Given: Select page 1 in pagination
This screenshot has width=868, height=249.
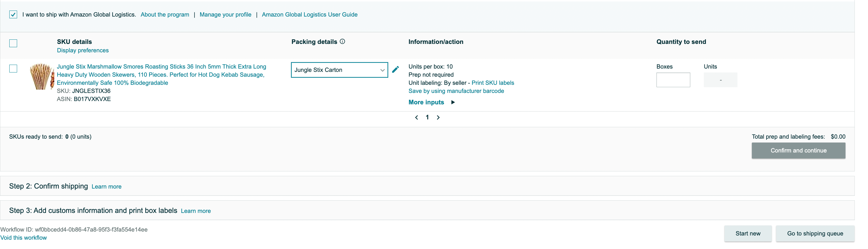Looking at the screenshot, I should pyautogui.click(x=427, y=117).
